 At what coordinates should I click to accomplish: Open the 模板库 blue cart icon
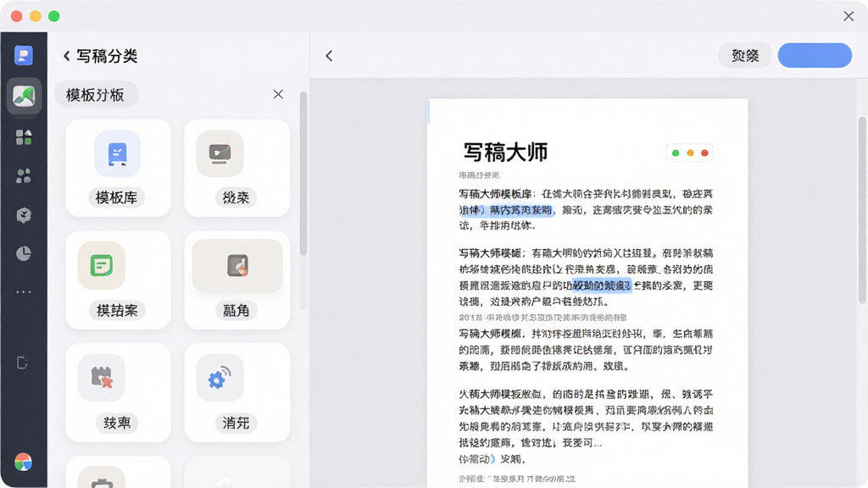[x=117, y=154]
